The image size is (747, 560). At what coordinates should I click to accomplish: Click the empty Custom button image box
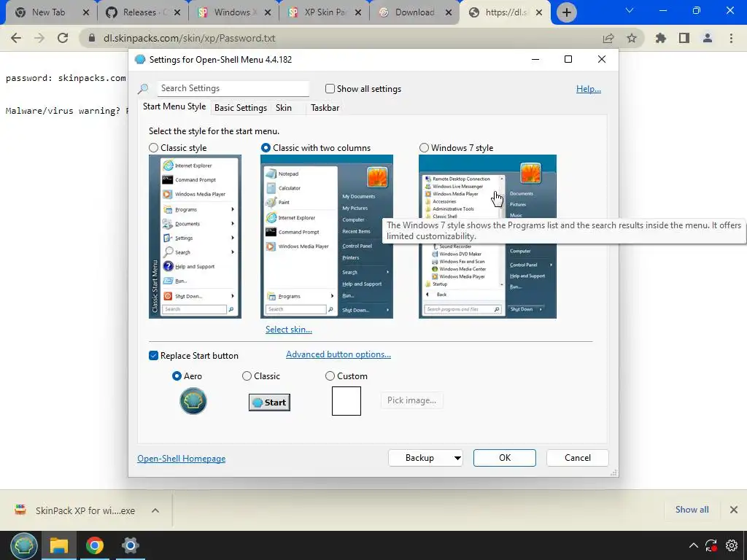[347, 401]
